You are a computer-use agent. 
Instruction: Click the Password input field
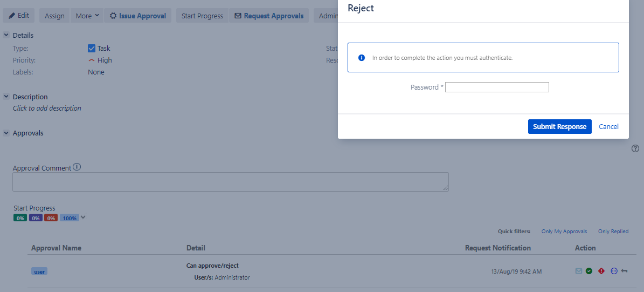[497, 87]
